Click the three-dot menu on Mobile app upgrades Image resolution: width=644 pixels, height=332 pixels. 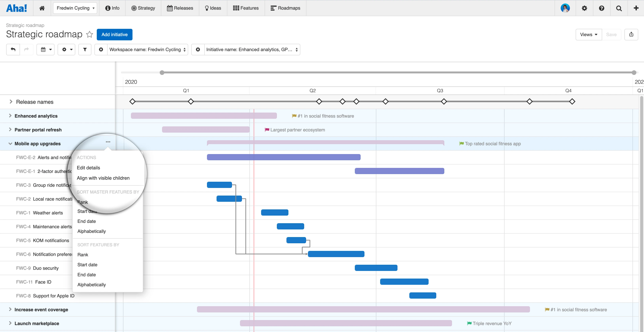click(108, 142)
